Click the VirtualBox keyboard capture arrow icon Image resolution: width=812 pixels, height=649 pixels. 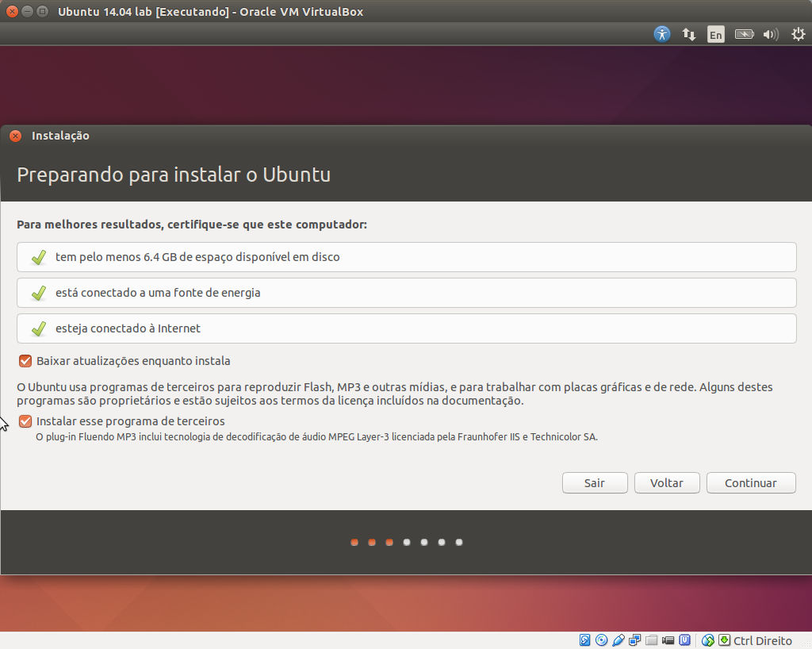[725, 639]
